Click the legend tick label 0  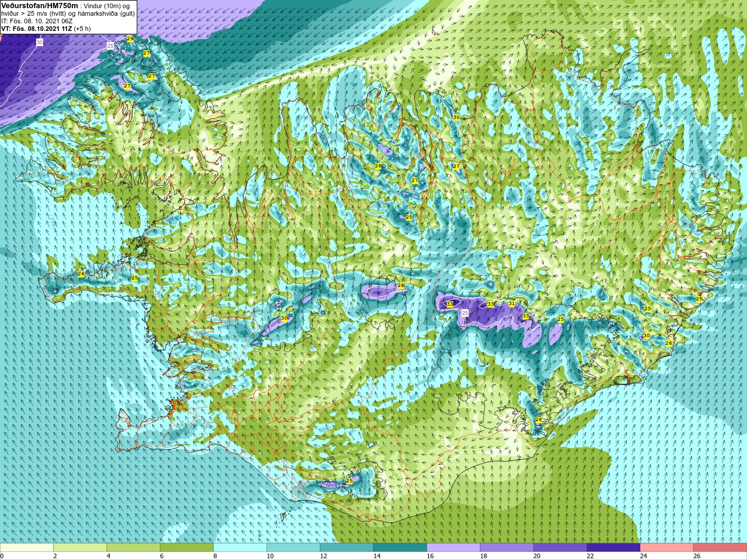click(2, 556)
